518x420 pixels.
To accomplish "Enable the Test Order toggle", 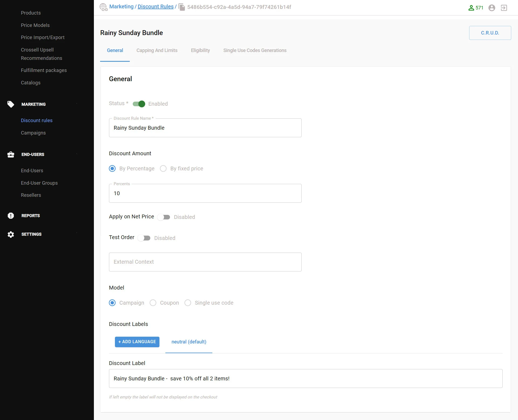I will click(144, 238).
